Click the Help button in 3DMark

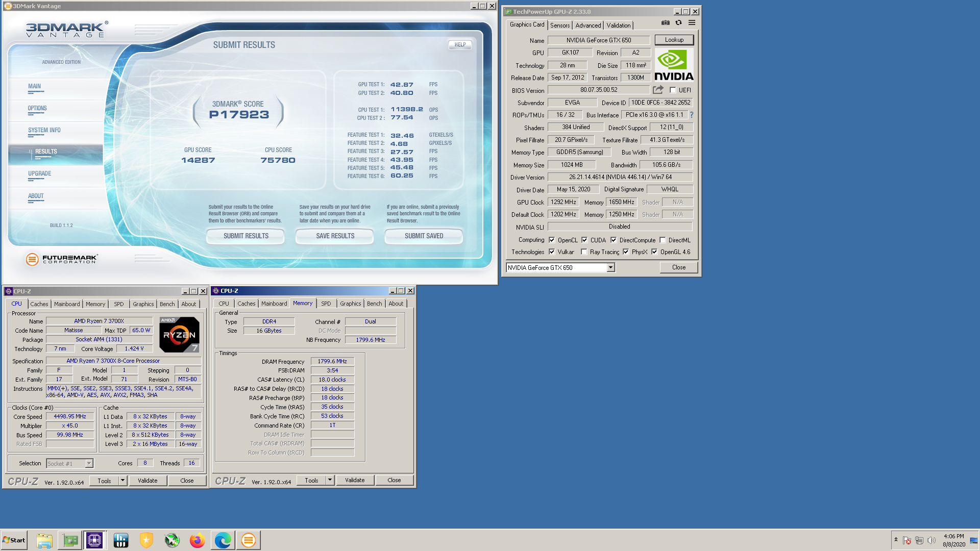pos(460,44)
